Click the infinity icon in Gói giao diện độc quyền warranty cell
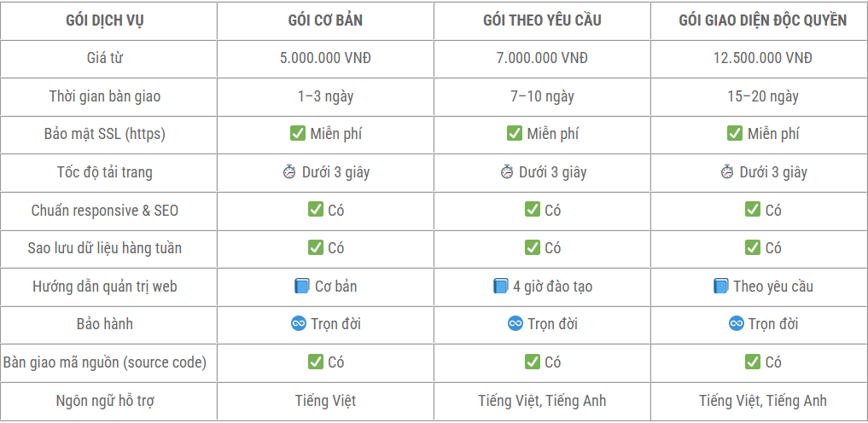Viewport: 868px width, 423px height. click(736, 323)
